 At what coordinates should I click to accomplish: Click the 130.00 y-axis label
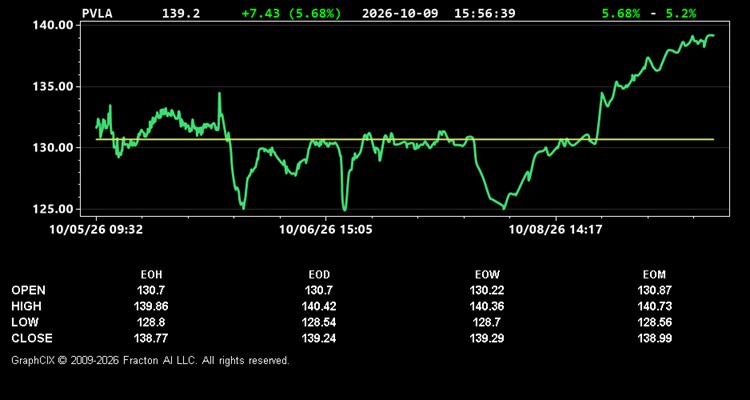coord(53,147)
